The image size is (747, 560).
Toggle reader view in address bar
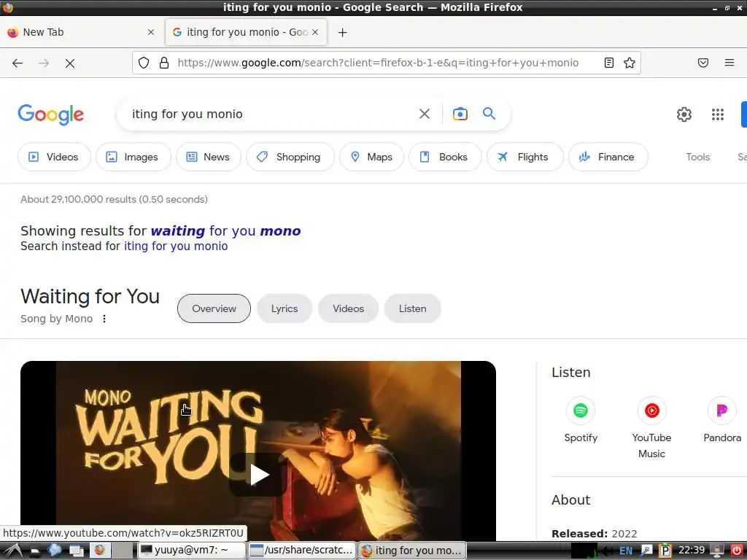click(609, 63)
